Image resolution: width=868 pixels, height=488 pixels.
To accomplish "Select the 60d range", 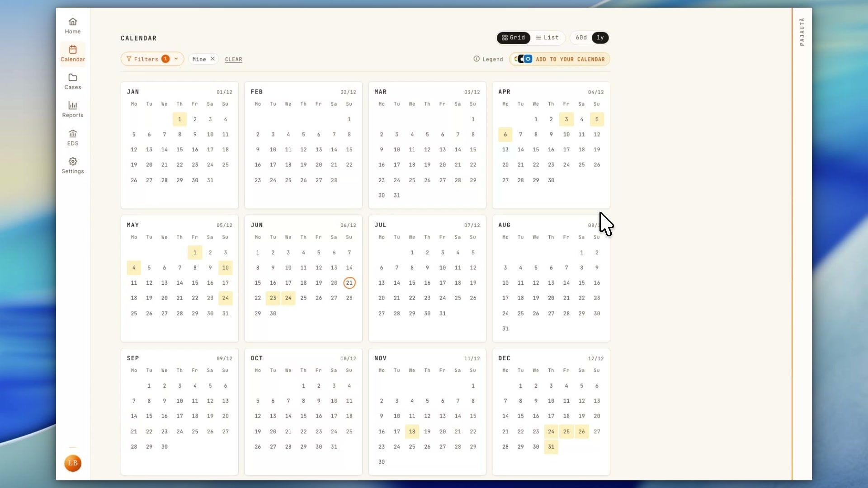I will pos(581,38).
